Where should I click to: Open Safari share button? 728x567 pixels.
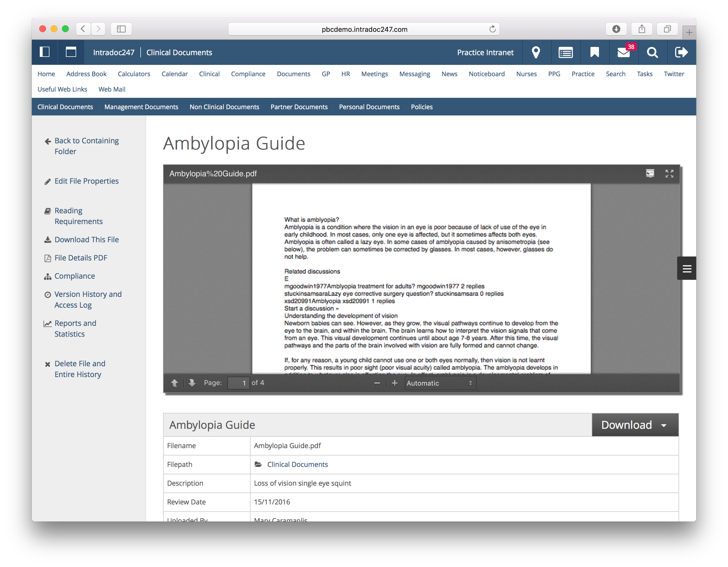tap(642, 29)
